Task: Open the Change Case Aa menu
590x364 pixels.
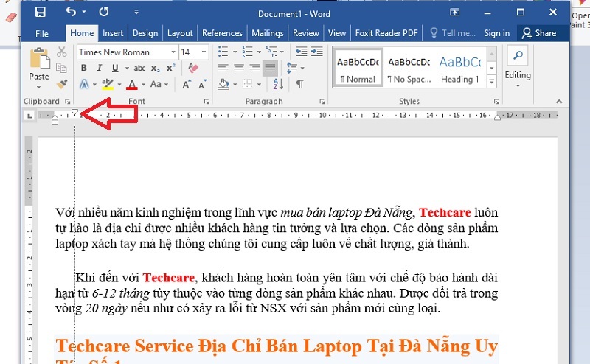Action: [x=159, y=84]
